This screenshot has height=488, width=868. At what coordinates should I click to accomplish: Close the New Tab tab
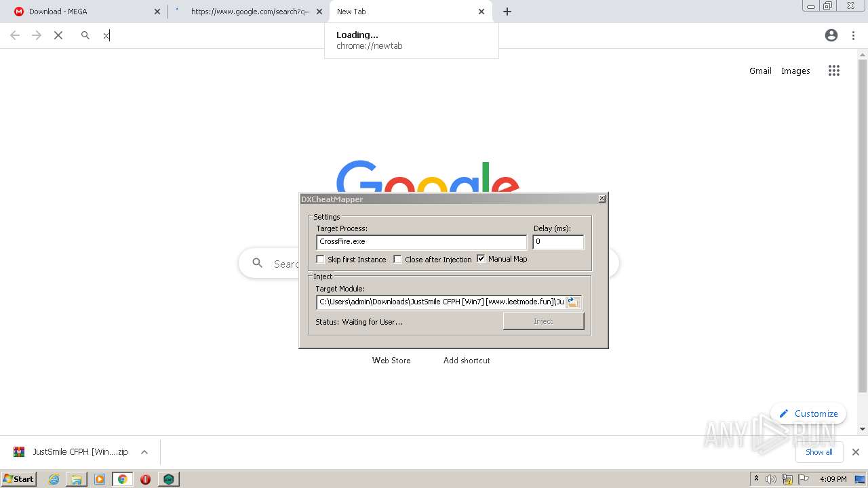tap(481, 12)
